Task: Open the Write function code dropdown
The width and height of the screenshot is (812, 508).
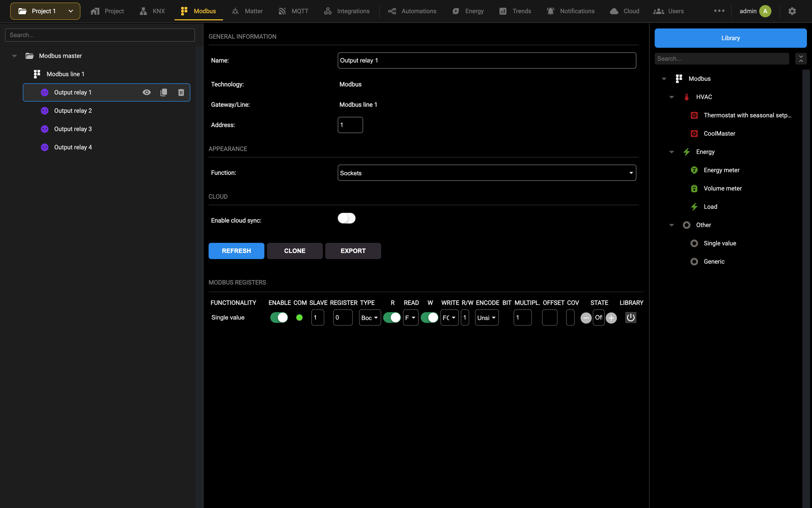Action: click(x=449, y=318)
